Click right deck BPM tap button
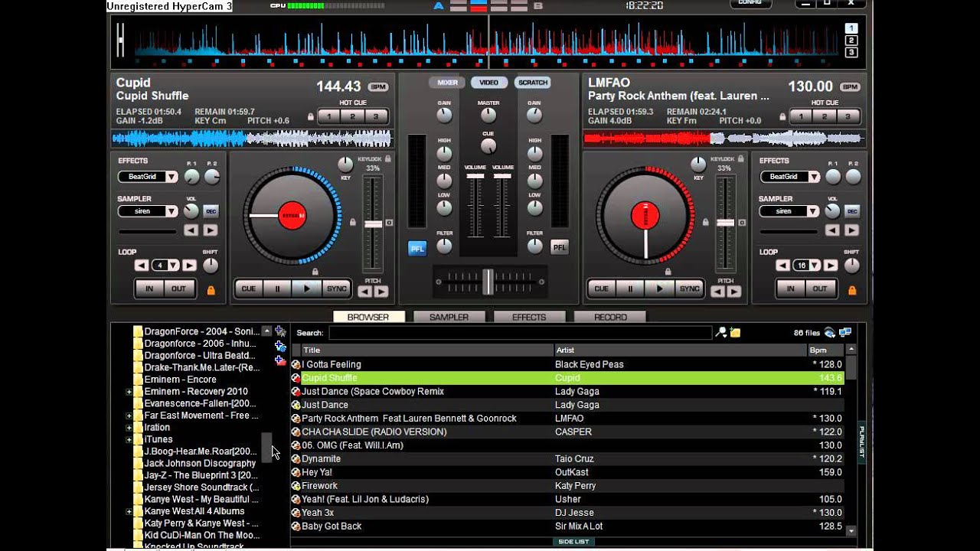Viewport: 980px width, 551px height. (x=850, y=87)
